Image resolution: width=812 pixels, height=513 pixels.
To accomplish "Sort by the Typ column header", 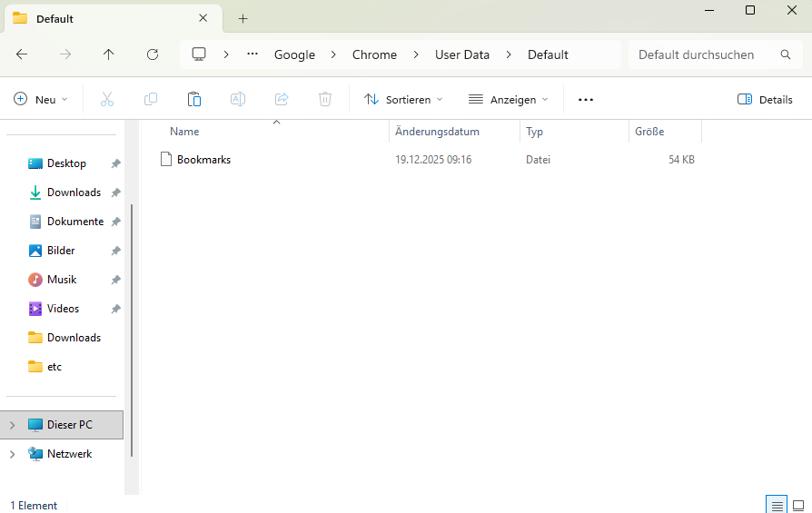I will [x=534, y=132].
